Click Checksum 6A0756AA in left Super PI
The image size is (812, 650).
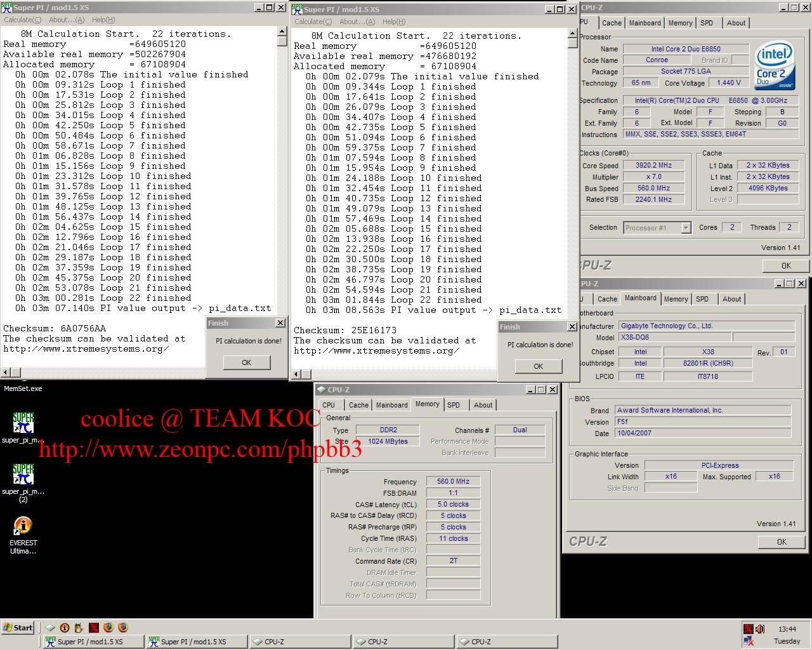tap(55, 328)
